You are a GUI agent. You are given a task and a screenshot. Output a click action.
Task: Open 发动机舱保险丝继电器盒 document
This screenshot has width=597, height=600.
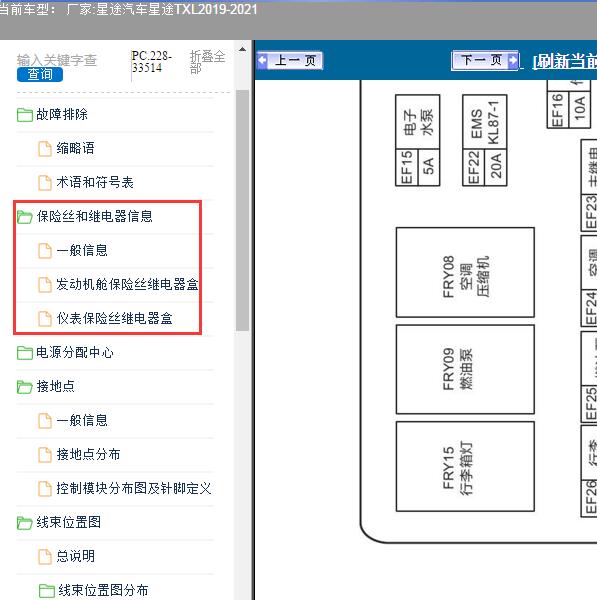coord(127,284)
